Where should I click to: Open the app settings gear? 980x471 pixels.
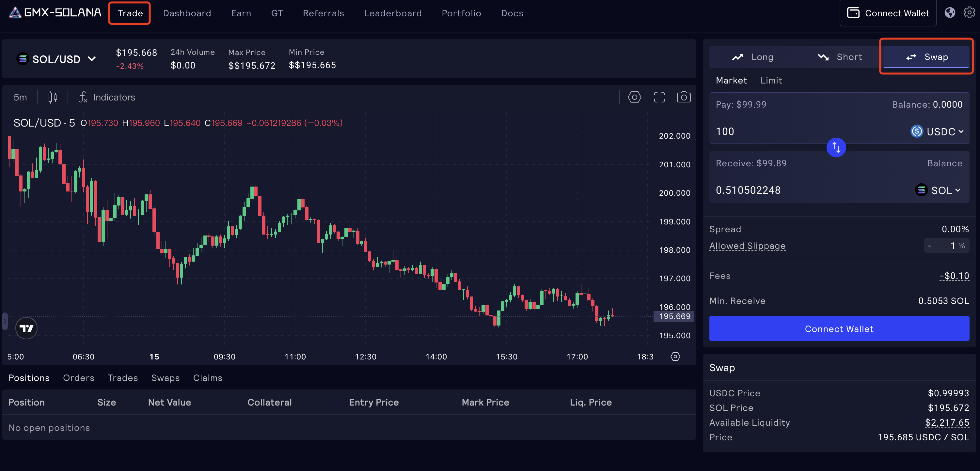pos(969,12)
